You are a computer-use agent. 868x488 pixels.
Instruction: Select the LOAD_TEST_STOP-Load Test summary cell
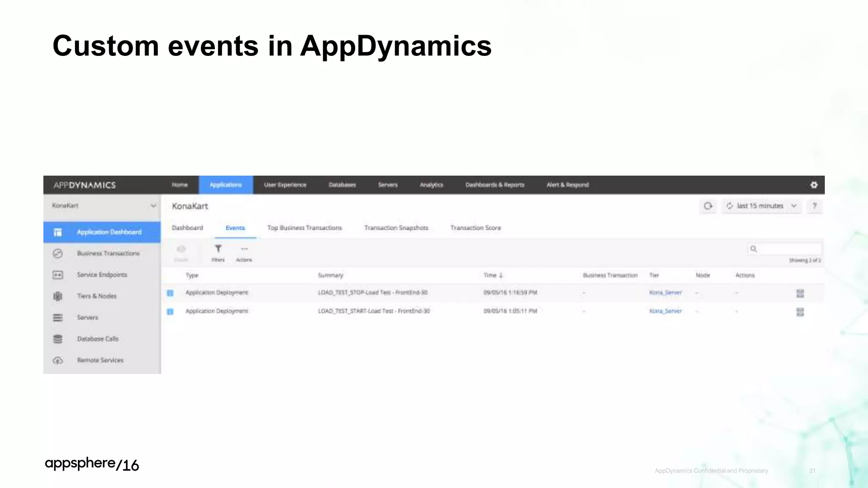click(373, 293)
